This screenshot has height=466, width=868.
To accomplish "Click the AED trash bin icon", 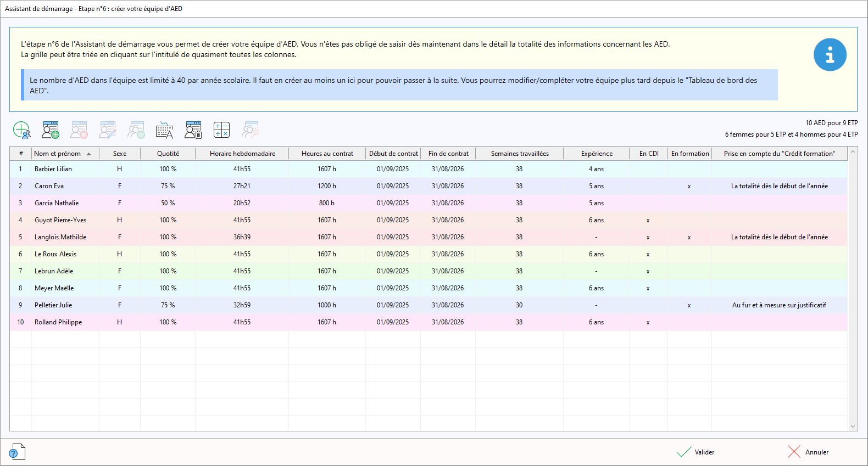I will (x=193, y=130).
